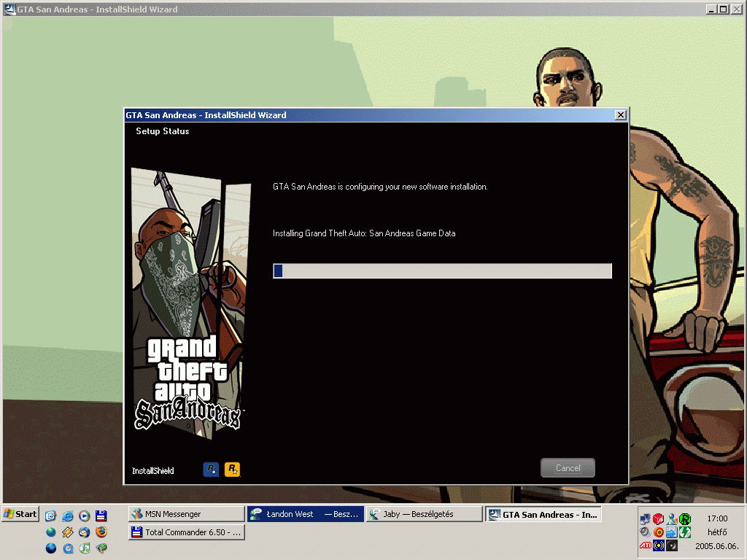Click the green octagon R tray icon
Screen dimensions: 747x560
pos(685,519)
